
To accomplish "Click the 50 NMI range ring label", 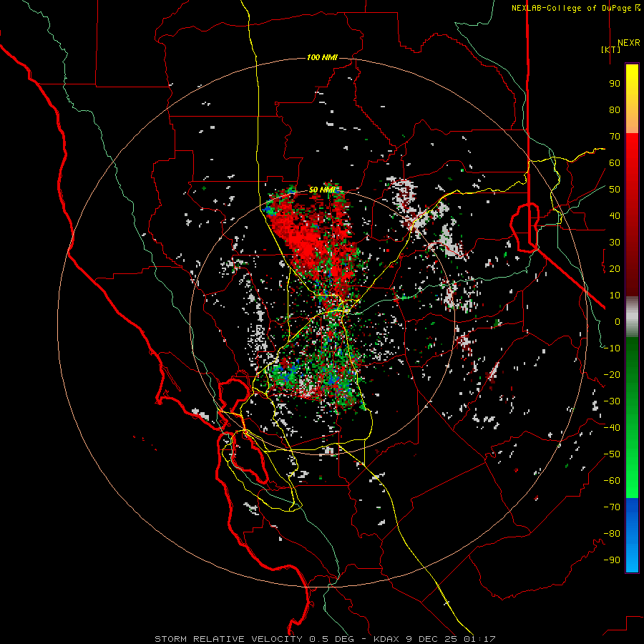I will tap(323, 190).
